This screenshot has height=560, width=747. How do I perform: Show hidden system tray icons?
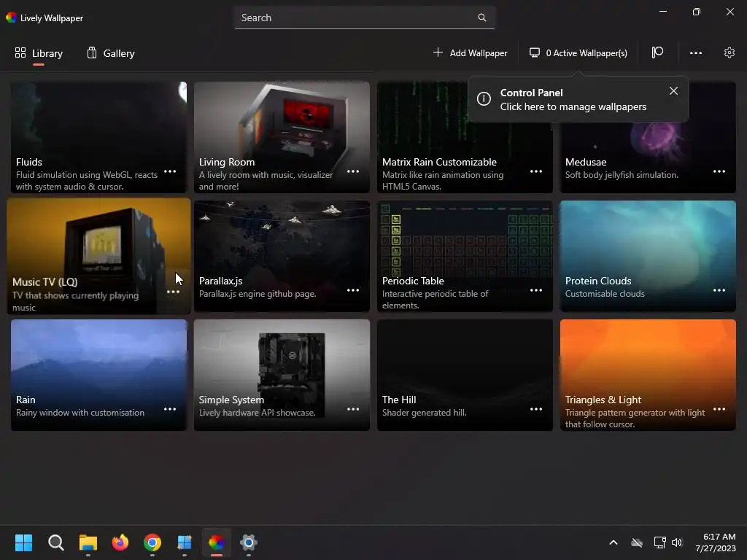pyautogui.click(x=614, y=542)
